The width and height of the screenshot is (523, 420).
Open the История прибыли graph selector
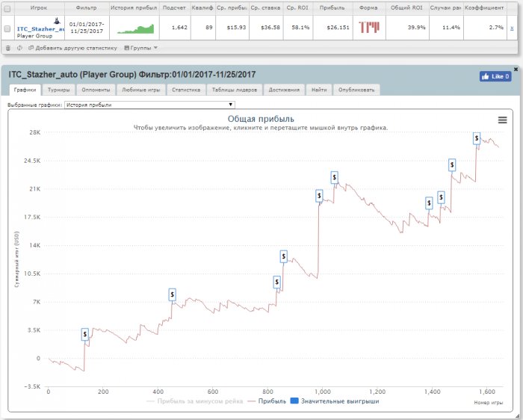[149, 105]
